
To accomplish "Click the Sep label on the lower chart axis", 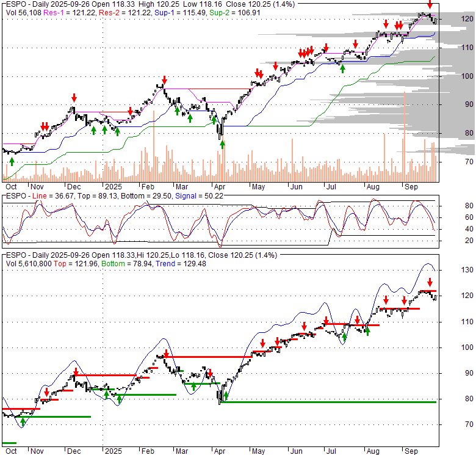I will [411, 451].
